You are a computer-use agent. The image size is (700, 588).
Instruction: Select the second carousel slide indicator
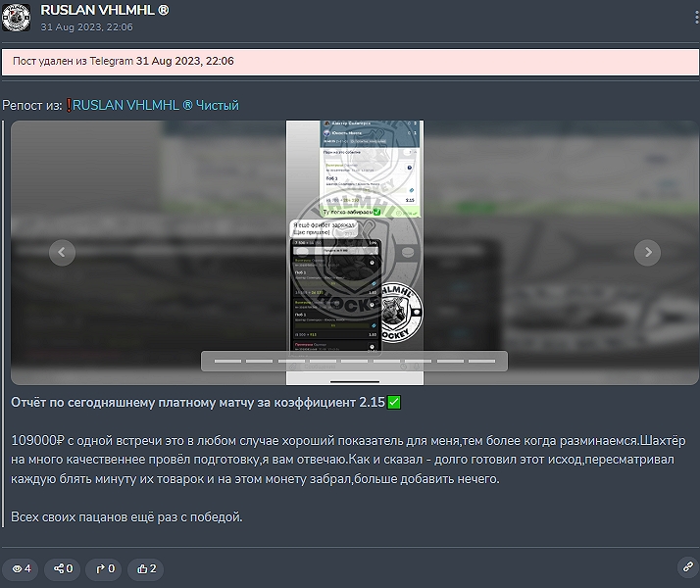click(259, 361)
